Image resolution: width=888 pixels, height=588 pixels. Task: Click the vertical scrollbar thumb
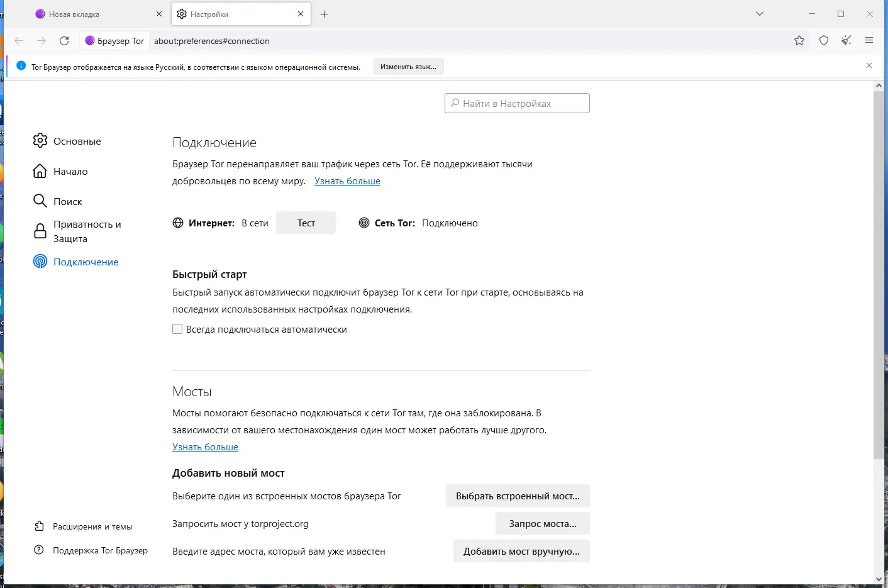click(879, 275)
